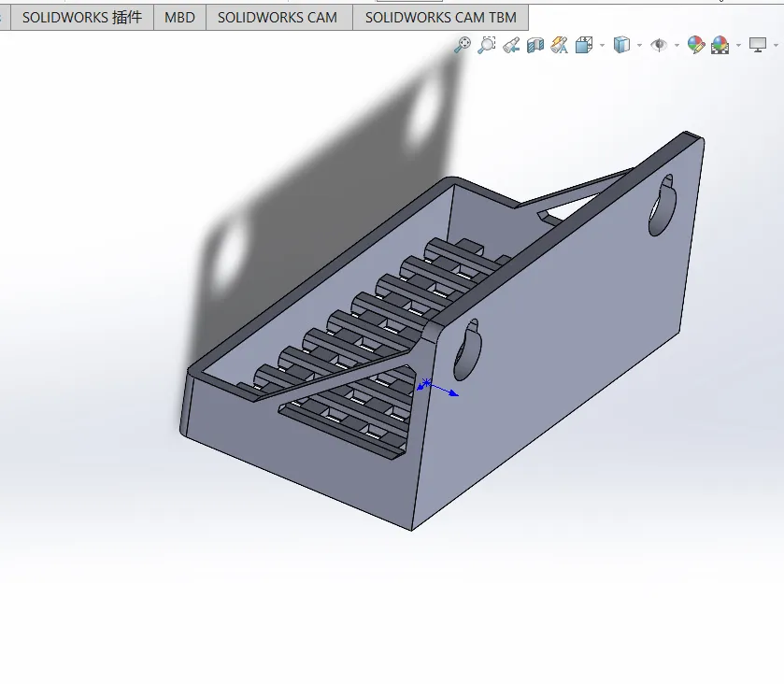The height and width of the screenshot is (684, 784).
Task: Open the SOLIDWORKS CAM tab
Action: pyautogui.click(x=278, y=18)
